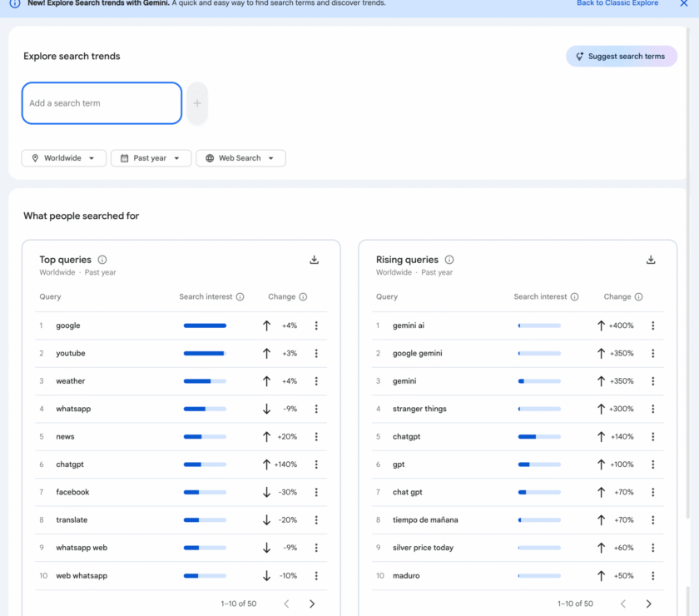The width and height of the screenshot is (699, 616).
Task: Go to next page of Rising queries
Action: tap(649, 604)
